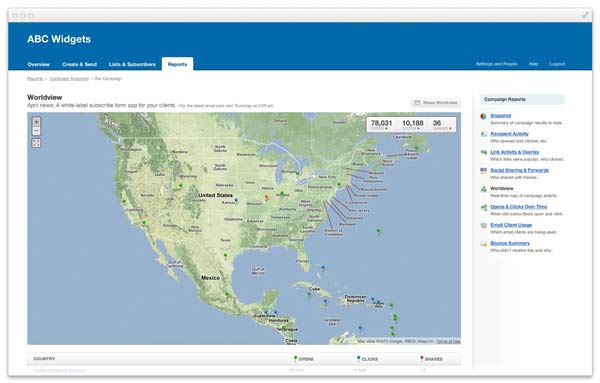Open the Reports tab
Screen dimensions: 600x383
click(x=177, y=64)
